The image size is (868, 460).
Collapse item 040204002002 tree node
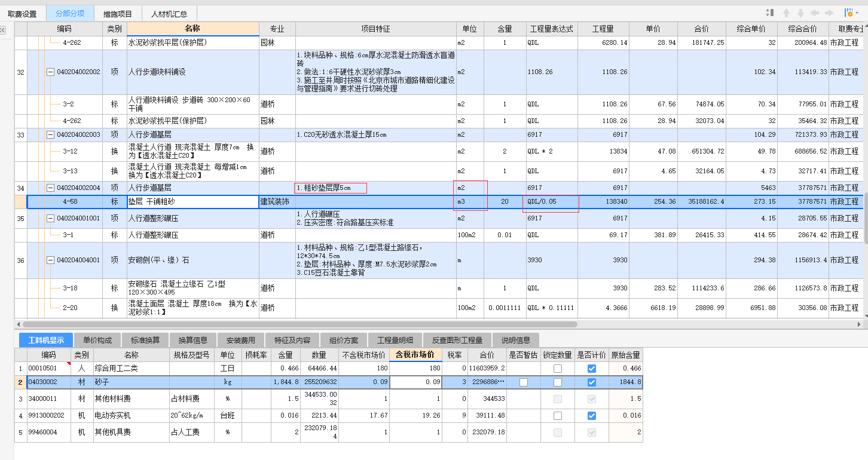(50, 72)
